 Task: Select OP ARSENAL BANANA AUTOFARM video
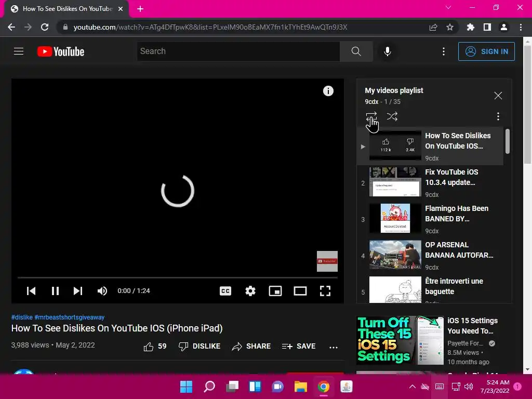click(x=430, y=255)
